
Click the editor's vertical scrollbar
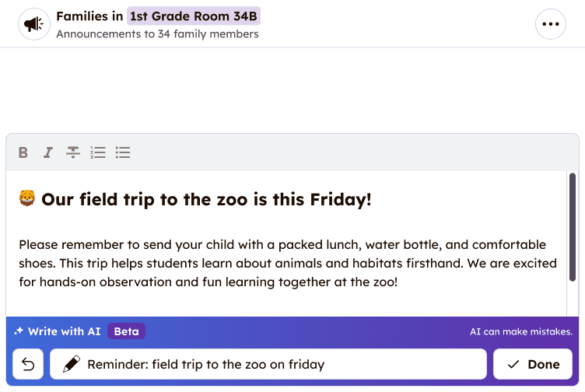pyautogui.click(x=573, y=227)
